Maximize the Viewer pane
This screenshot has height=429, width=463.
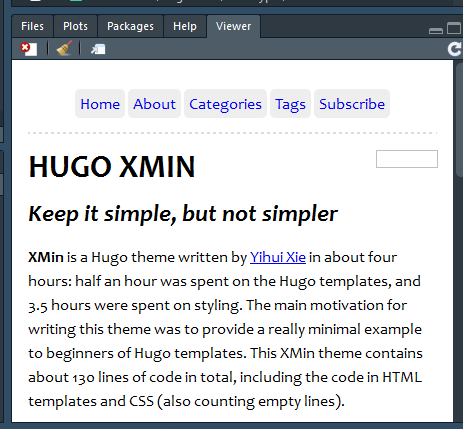point(454,28)
